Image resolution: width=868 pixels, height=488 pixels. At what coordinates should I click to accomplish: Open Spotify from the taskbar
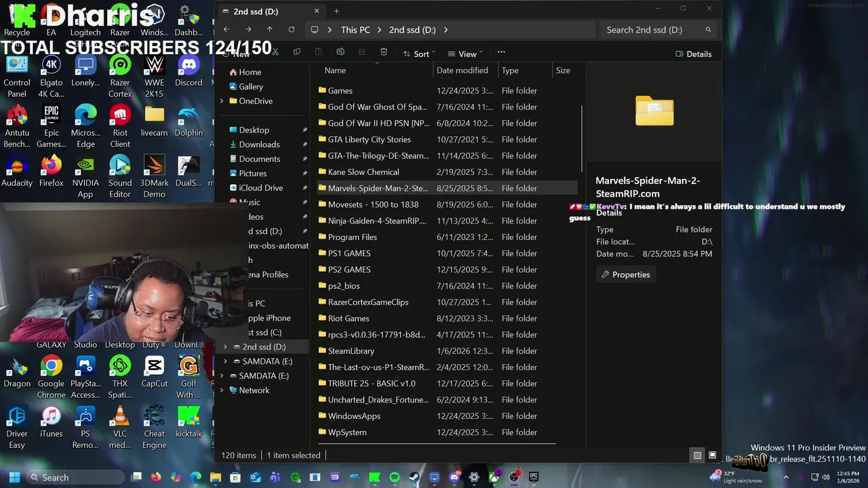[x=395, y=477]
